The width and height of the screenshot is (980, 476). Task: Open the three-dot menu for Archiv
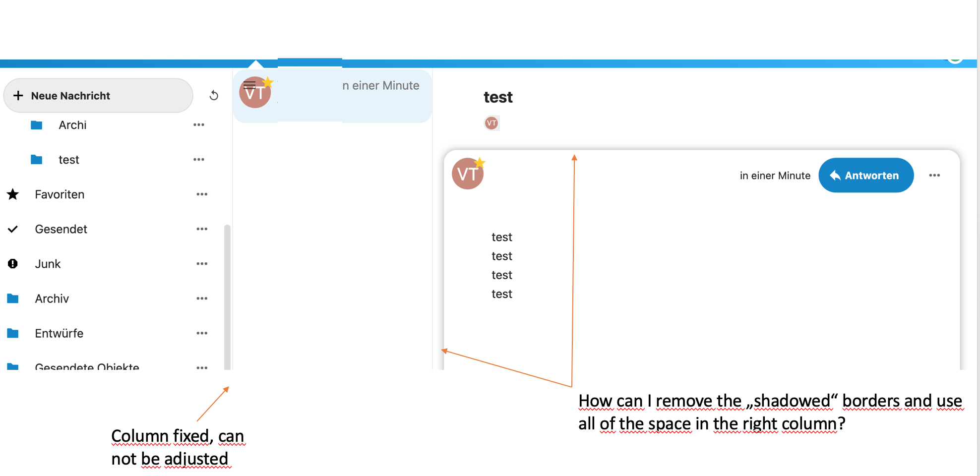[202, 298]
